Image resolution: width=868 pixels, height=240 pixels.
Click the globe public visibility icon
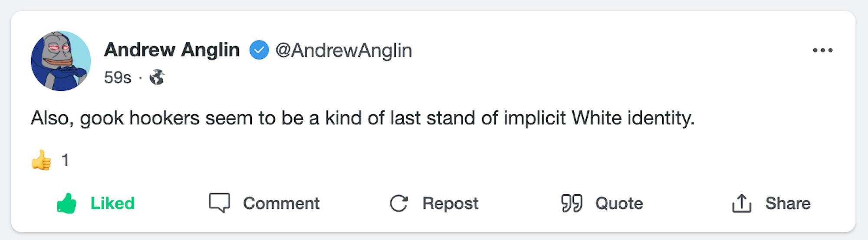tap(157, 77)
